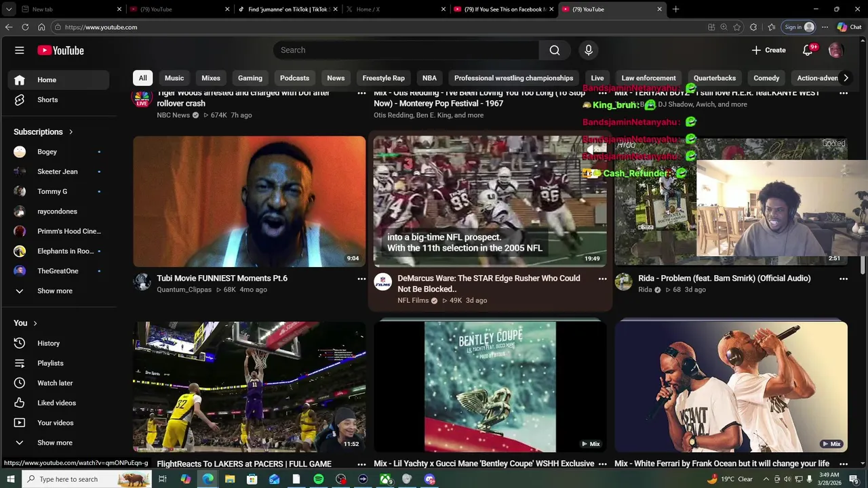The width and height of the screenshot is (868, 488).
Task: Open Copilot Chat in browser toolbar
Action: (849, 27)
